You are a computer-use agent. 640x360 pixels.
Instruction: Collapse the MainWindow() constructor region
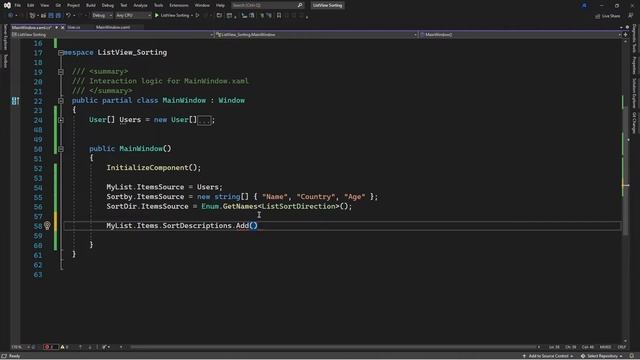(x=61, y=149)
